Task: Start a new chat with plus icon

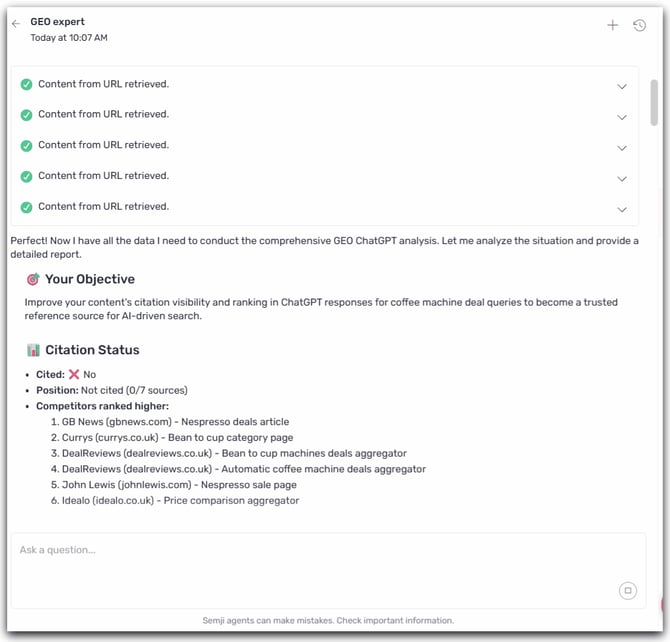Action: 613,25
